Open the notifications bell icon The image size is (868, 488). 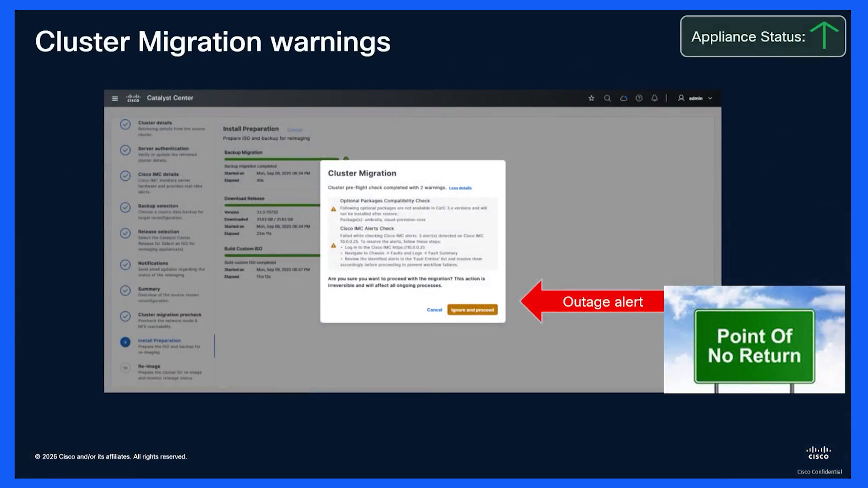(x=654, y=98)
